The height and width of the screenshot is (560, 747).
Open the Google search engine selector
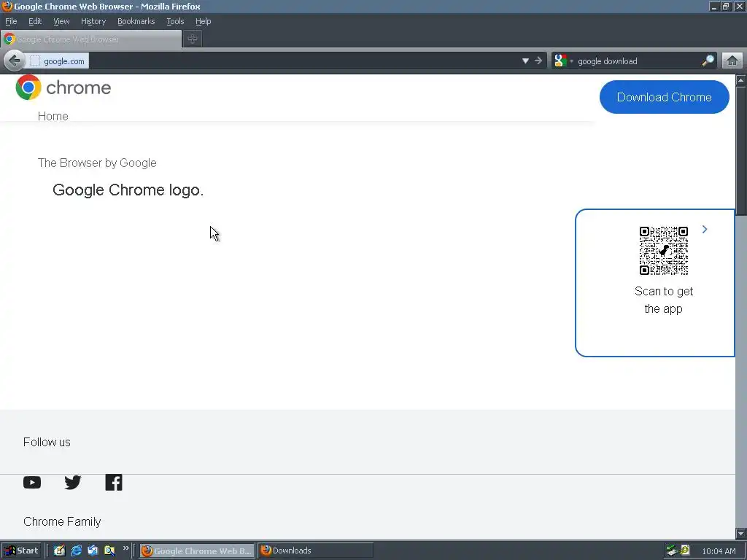pyautogui.click(x=563, y=61)
